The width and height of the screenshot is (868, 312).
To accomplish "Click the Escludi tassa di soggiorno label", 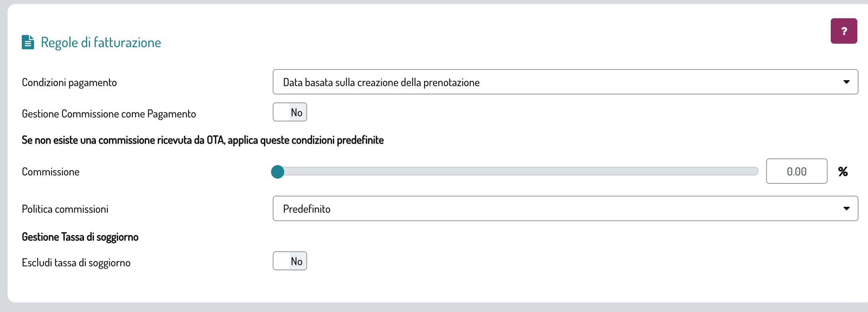I will click(x=76, y=263).
